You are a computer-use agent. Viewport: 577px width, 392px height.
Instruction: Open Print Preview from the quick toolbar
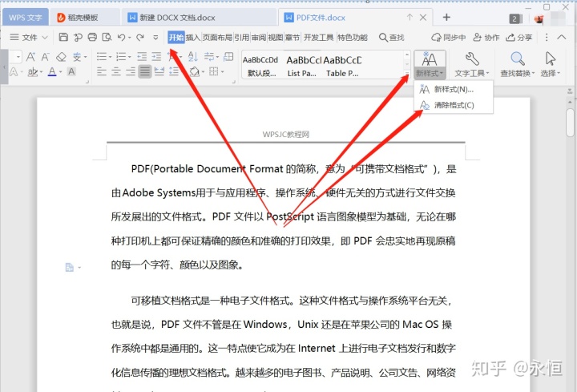(x=107, y=37)
